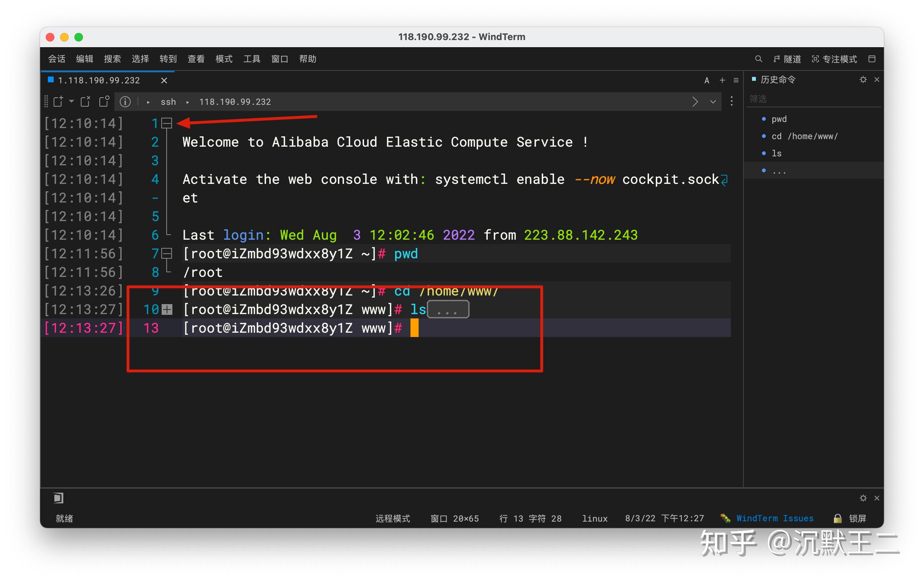Screen dimensions: 924x581
Task: Open the 工具 menu
Action: coord(252,59)
